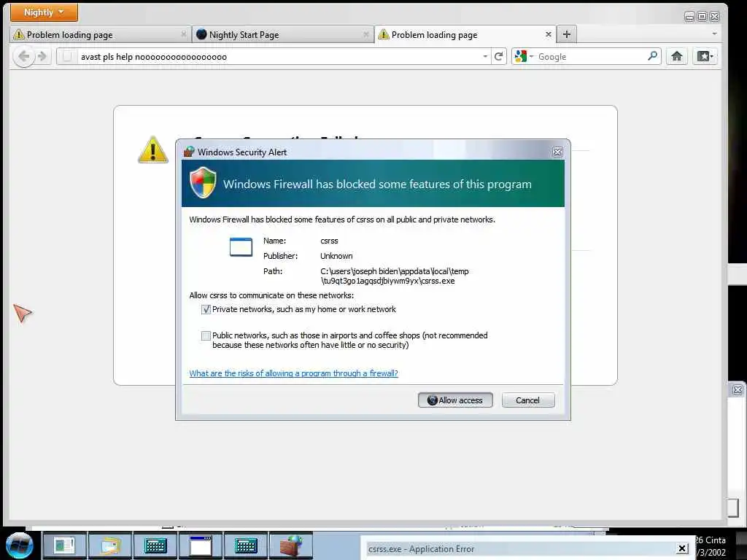Open the second taskbar keyboard icon

[x=246, y=545]
